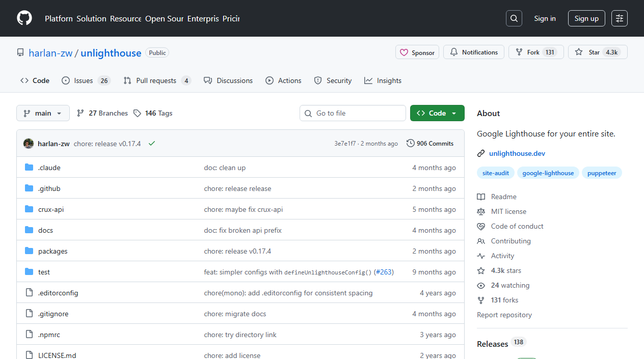Click the eye icon beside 24 watching

coord(481,285)
